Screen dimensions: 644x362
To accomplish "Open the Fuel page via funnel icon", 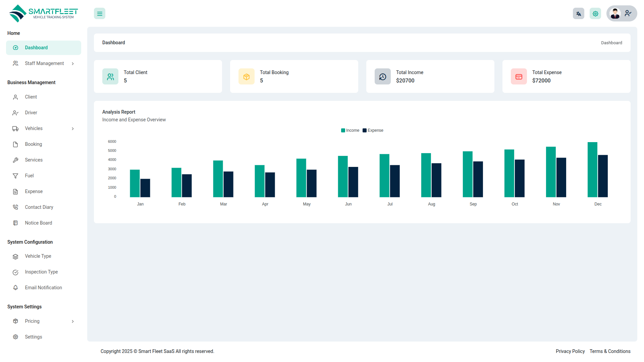I will point(15,176).
